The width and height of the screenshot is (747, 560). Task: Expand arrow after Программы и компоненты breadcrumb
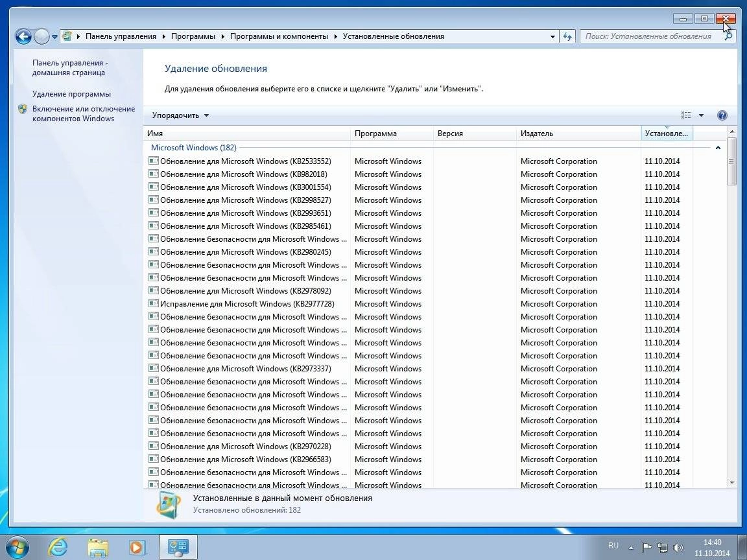[x=335, y=36]
